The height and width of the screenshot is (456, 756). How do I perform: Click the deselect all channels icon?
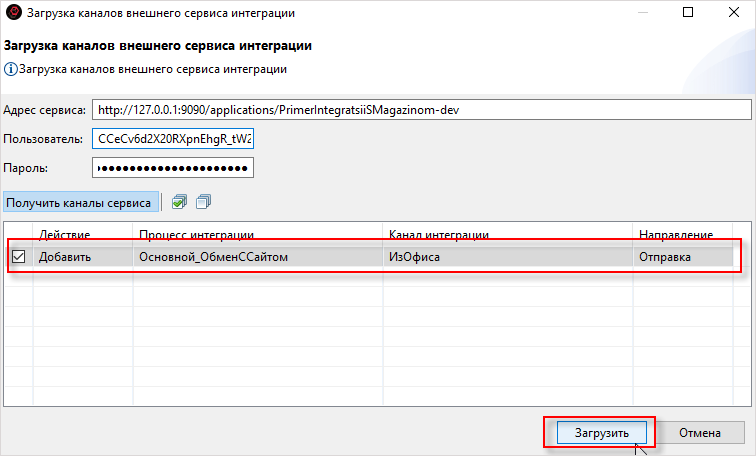204,202
